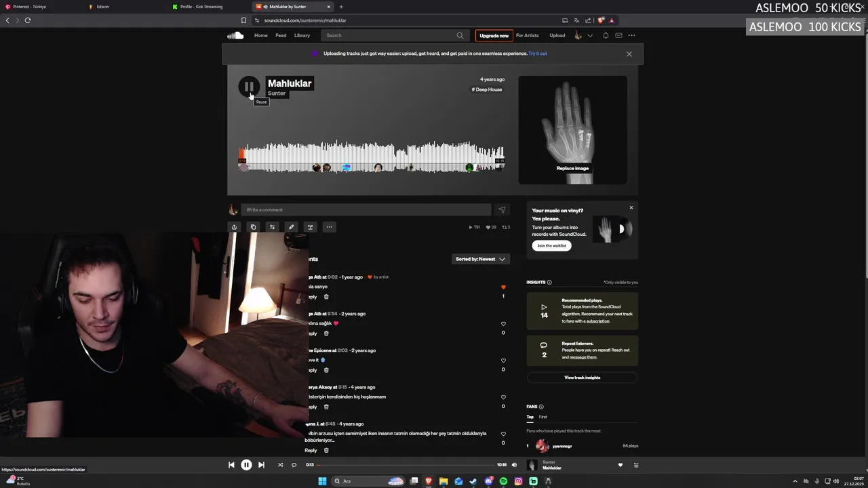The image size is (868, 488).
Task: Click the Insights info icon
Action: point(549,283)
